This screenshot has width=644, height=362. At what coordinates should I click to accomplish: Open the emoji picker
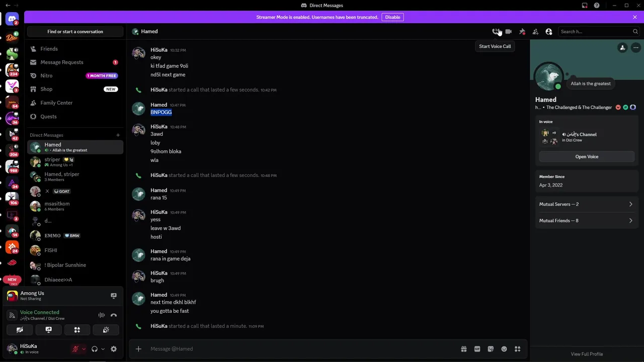[504, 349]
